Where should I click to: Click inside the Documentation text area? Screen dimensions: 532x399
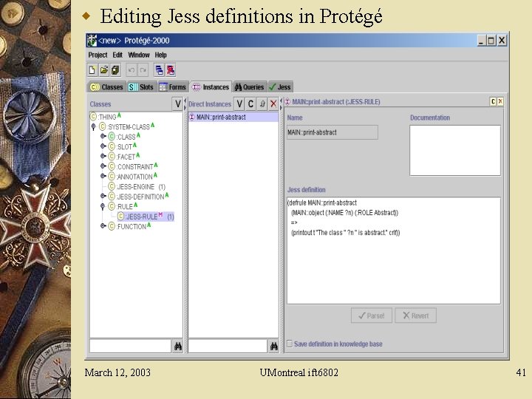pyautogui.click(x=455, y=150)
